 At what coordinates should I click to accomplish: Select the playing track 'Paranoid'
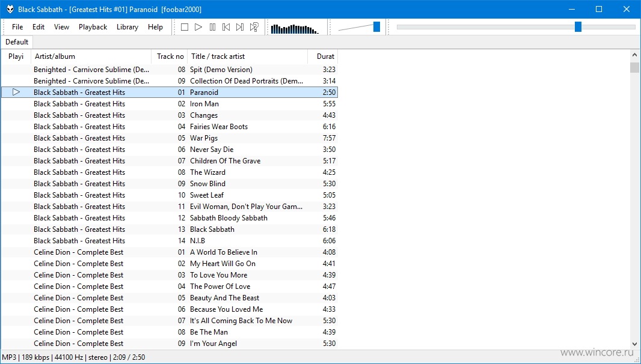point(169,93)
